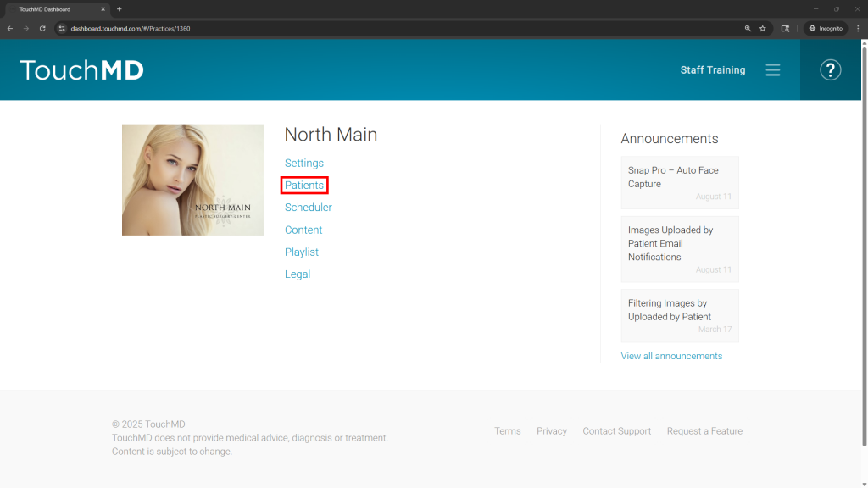This screenshot has width=868, height=488.
Task: Go to practice Settings
Action: coord(304,164)
